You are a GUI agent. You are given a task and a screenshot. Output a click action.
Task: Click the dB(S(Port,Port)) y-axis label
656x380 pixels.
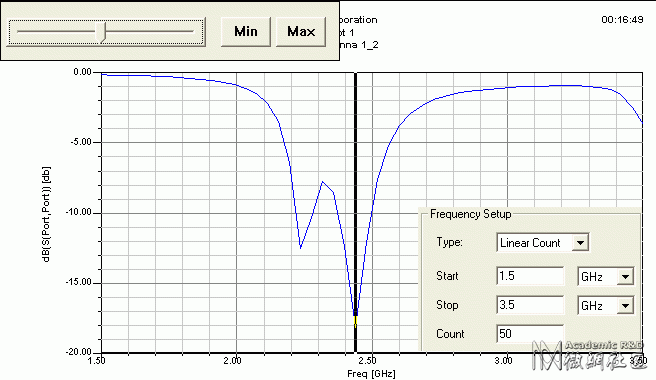point(46,214)
